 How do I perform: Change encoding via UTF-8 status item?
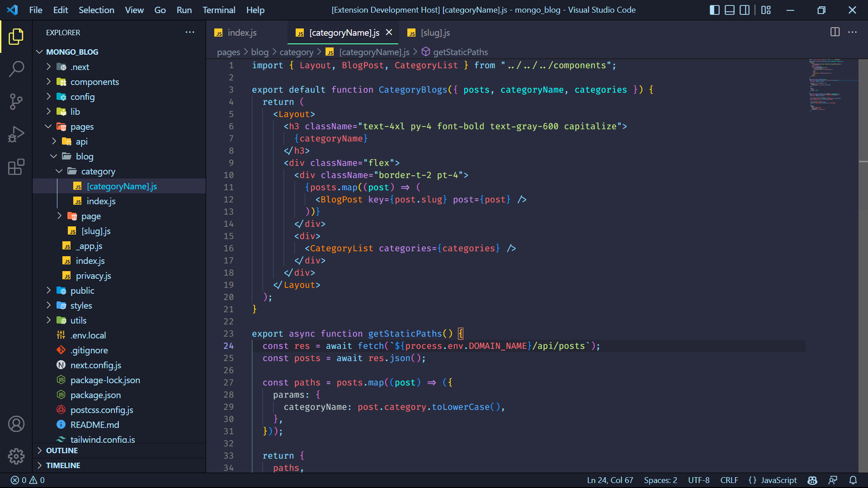coord(698,480)
